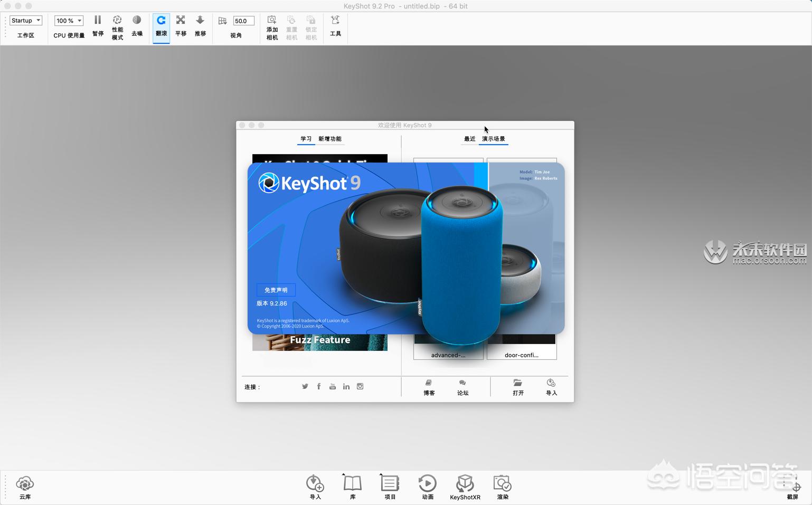The image size is (812, 505).
Task: Open the KeyShotXR icon
Action: coord(465,483)
